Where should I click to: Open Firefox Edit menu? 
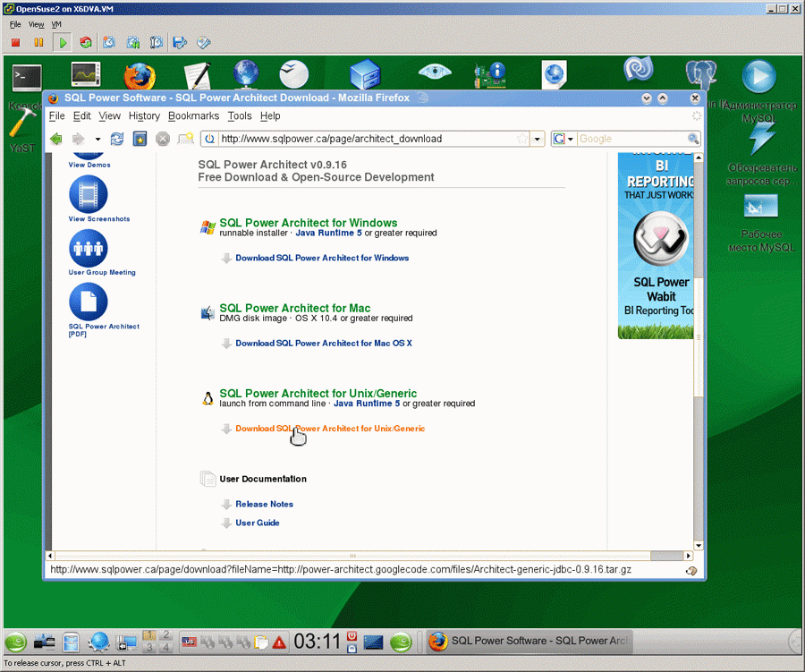pyautogui.click(x=81, y=116)
